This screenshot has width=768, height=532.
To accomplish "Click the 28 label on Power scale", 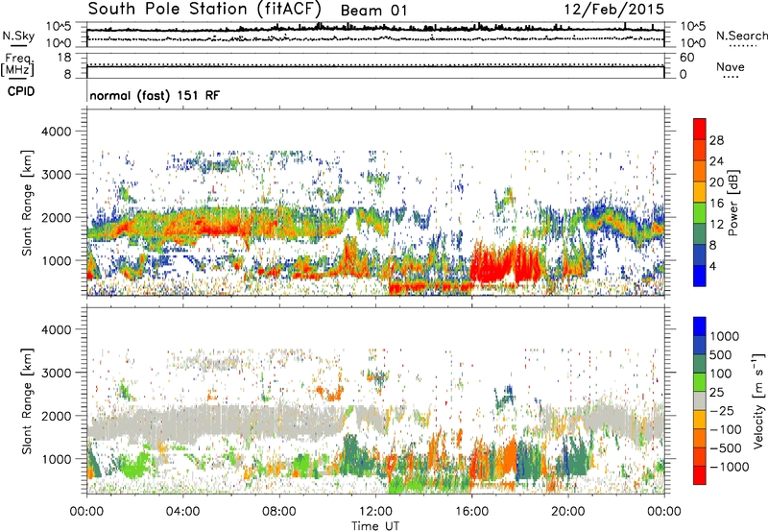I will (716, 140).
